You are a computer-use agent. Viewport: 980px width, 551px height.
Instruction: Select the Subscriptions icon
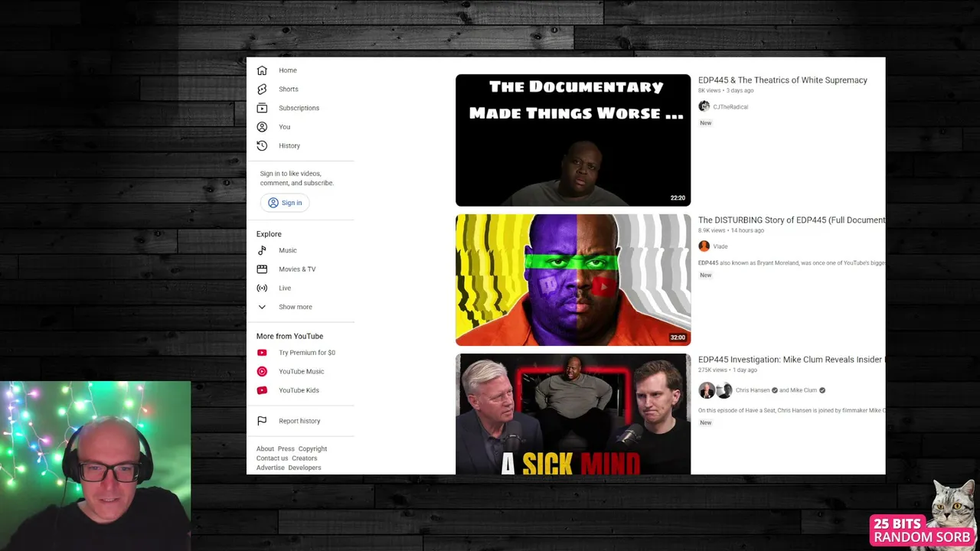coord(262,108)
